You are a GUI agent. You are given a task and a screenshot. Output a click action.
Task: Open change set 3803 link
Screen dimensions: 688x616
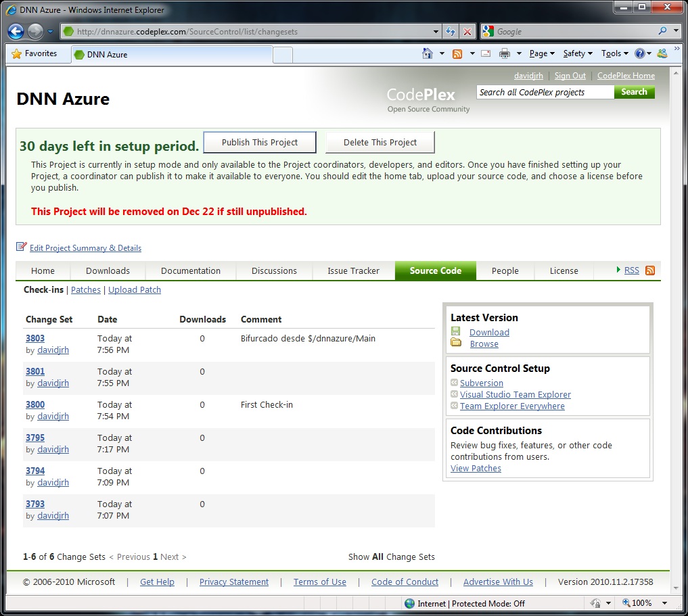[35, 338]
